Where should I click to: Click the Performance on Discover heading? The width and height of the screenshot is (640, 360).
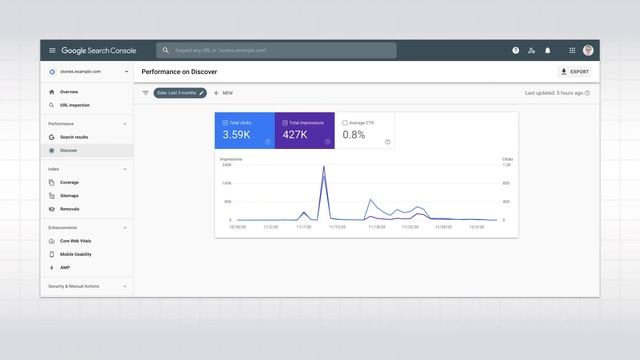tap(179, 72)
